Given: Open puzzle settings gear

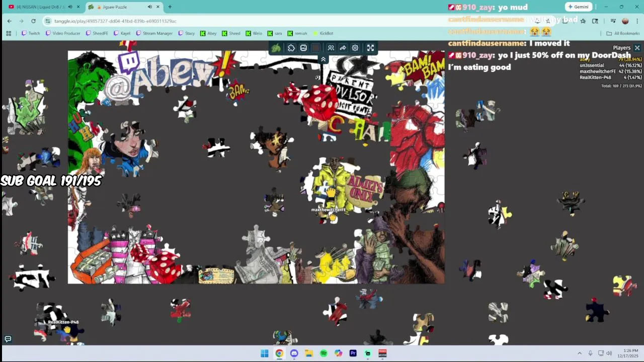Looking at the screenshot, I should (355, 48).
